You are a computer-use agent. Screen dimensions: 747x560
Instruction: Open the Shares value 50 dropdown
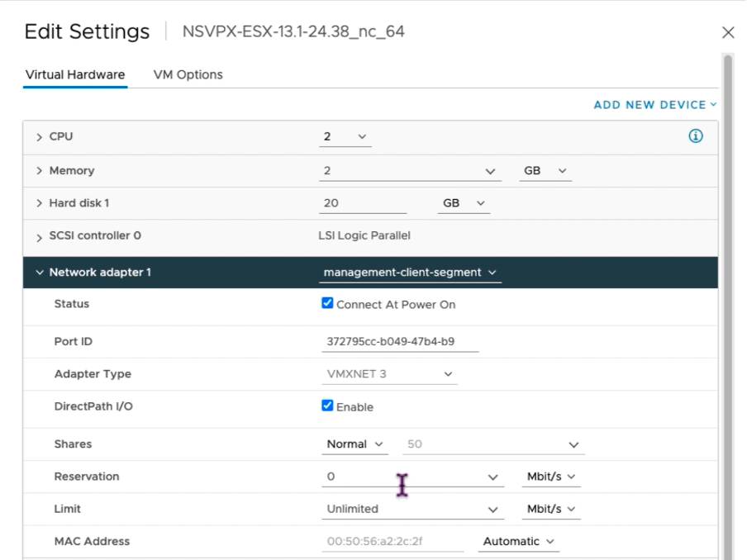[x=493, y=444]
